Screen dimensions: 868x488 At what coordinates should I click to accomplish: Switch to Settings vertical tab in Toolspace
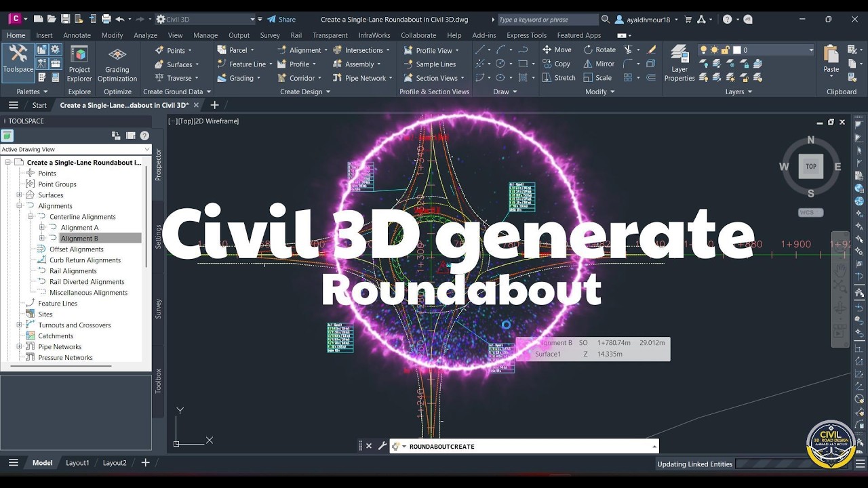[159, 236]
